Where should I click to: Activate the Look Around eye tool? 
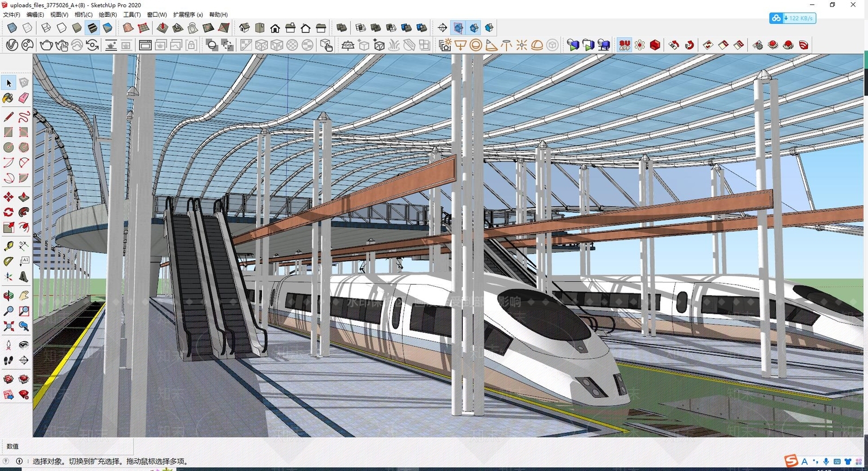click(x=24, y=345)
